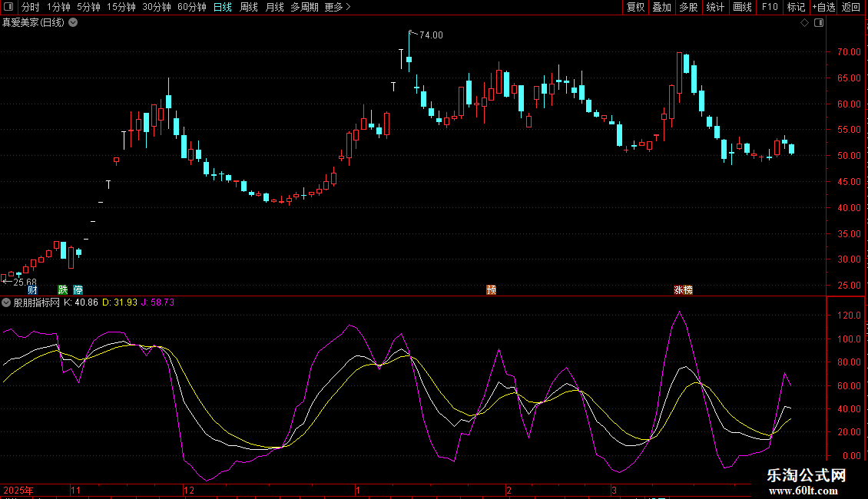The image size is (868, 499).
Task: Click the diamond icon at chart top-right
Action: [804, 23]
